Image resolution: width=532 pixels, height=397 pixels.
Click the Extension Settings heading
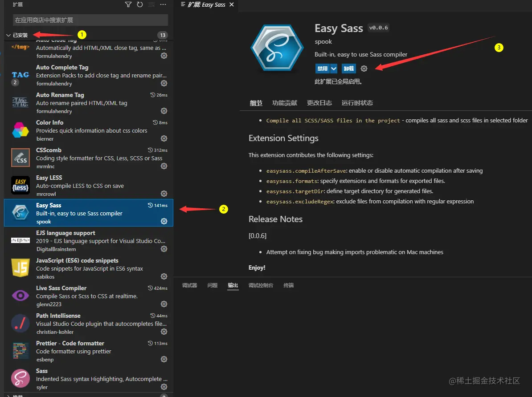coord(283,138)
